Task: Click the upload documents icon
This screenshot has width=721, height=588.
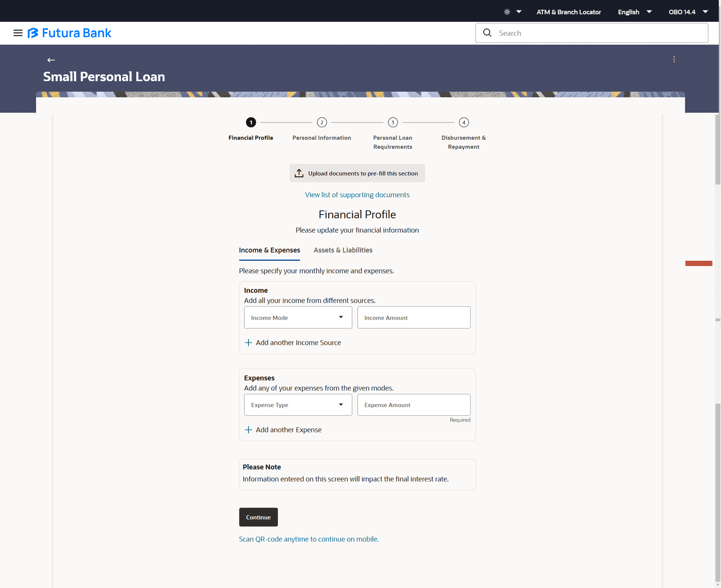Action: [x=299, y=173]
